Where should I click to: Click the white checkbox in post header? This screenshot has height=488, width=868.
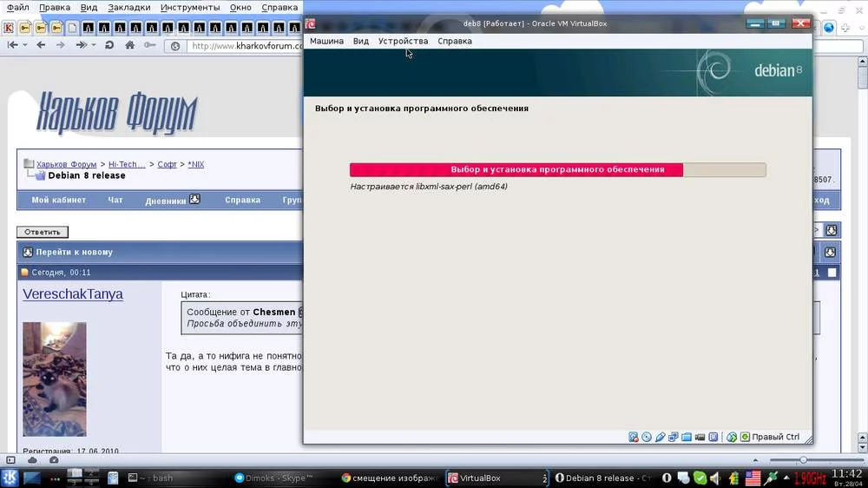[x=832, y=273]
